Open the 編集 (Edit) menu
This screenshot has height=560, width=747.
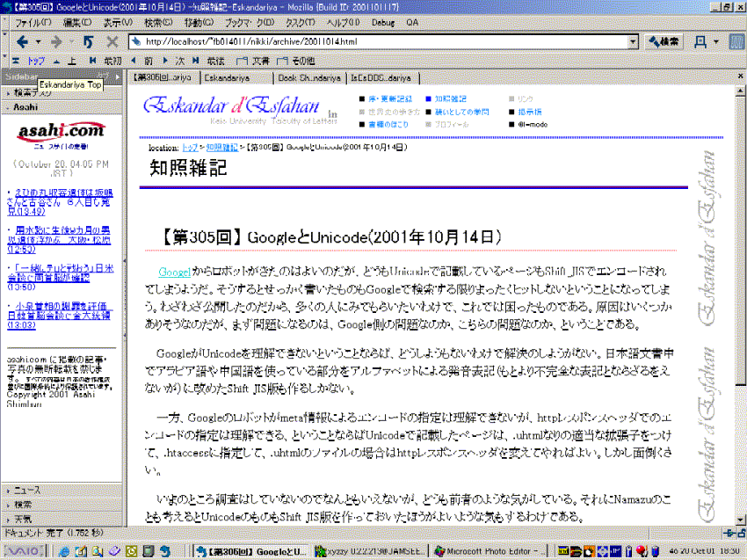(77, 22)
